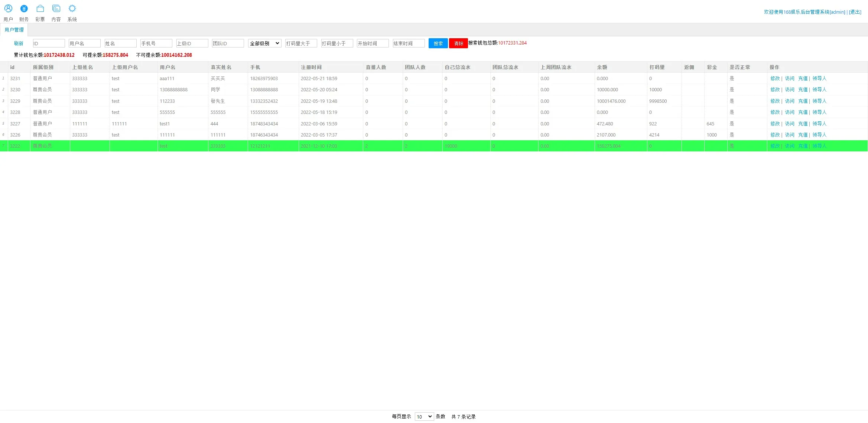Switch to the 用户管理 tab
Viewport: 868px width, 423px height.
click(14, 30)
